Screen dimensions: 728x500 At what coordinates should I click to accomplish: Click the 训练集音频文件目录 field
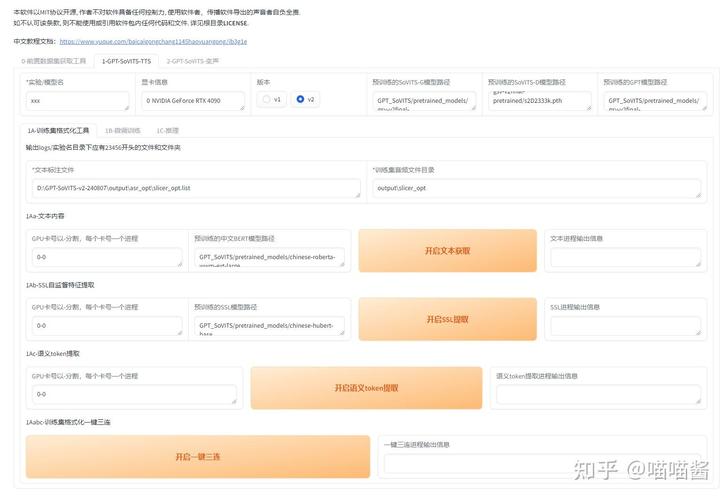click(x=537, y=188)
